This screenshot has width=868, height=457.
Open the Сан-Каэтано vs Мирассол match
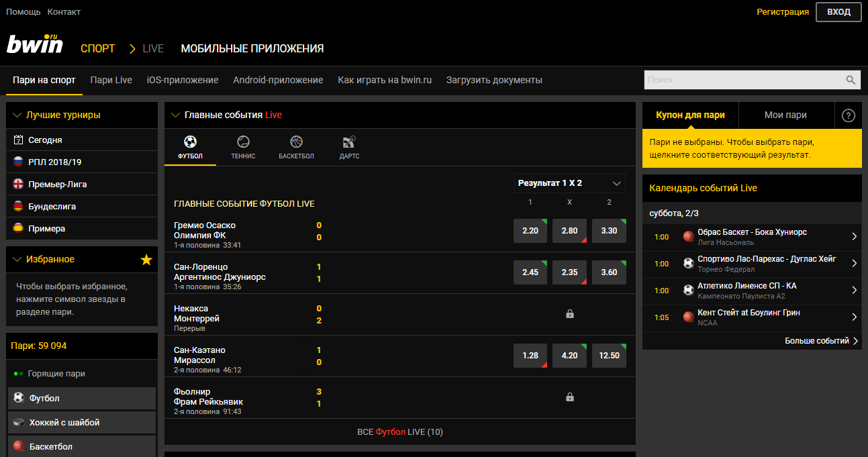coord(199,356)
